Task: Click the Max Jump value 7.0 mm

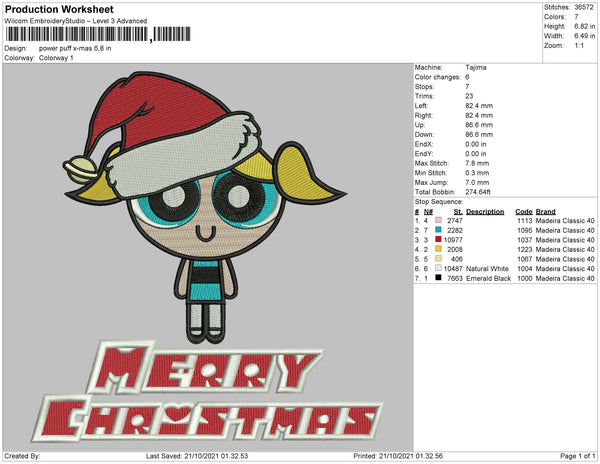Action: coord(477,182)
